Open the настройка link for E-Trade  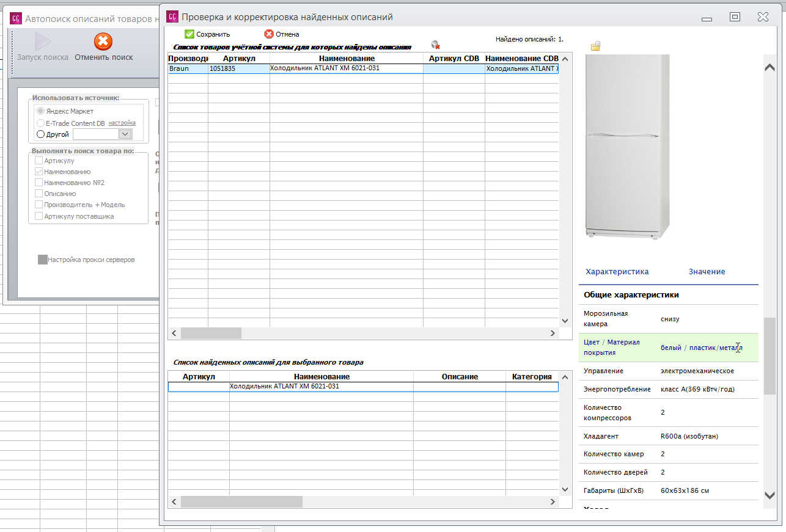pos(122,123)
